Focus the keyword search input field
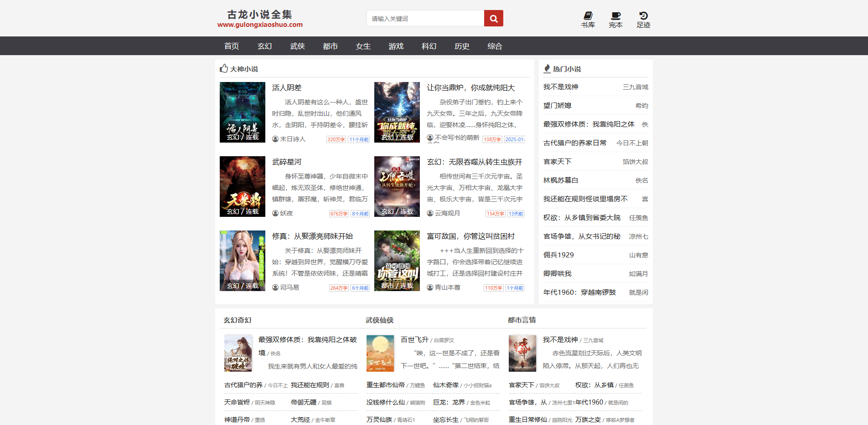This screenshot has height=425, width=868. coord(425,19)
